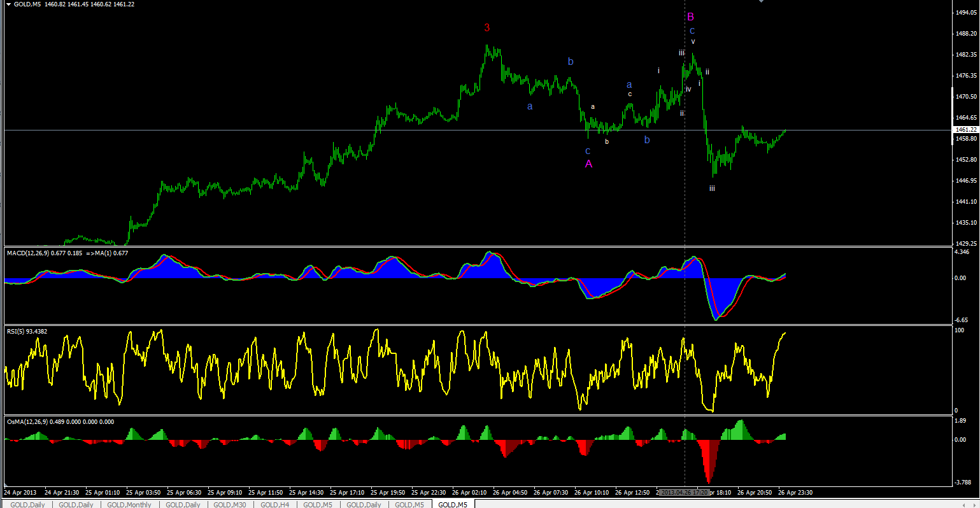This screenshot has height=508, width=980.
Task: Click the current price tag 1461.22
Action: point(966,129)
